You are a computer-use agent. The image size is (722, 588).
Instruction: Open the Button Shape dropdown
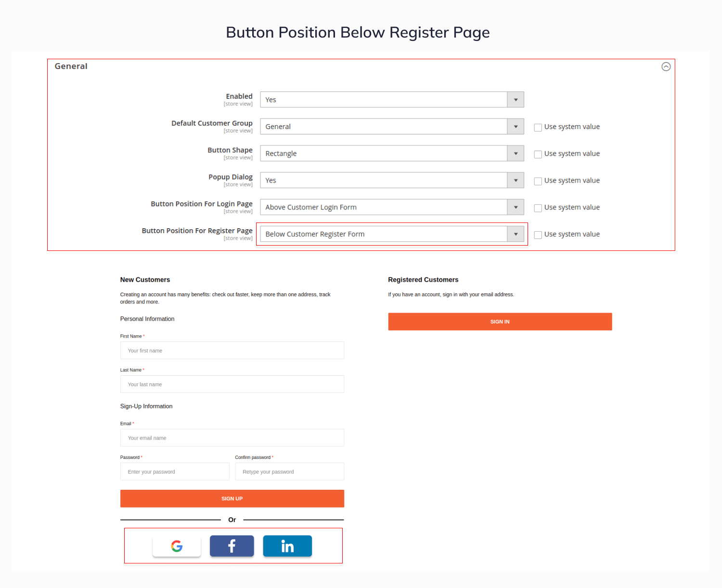click(x=392, y=154)
